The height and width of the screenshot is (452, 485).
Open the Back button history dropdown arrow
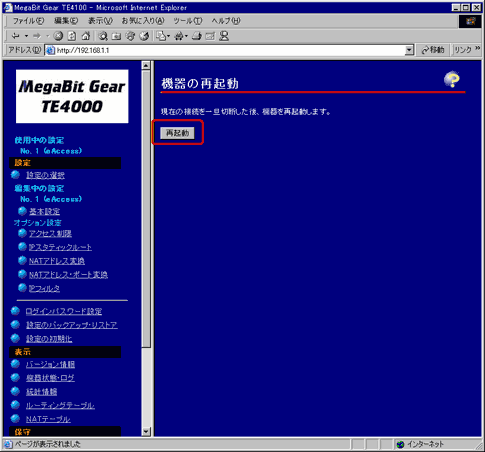(x=26, y=36)
